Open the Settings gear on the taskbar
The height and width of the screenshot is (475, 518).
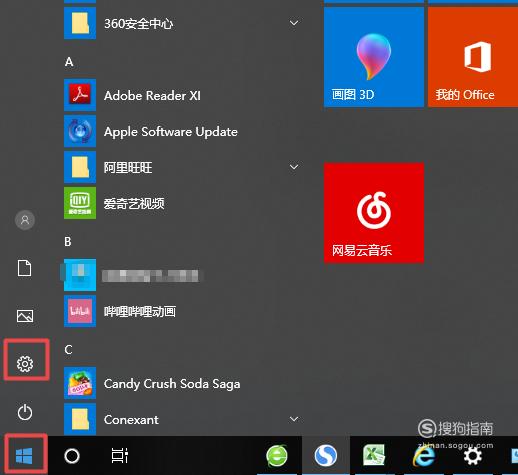[473, 456]
